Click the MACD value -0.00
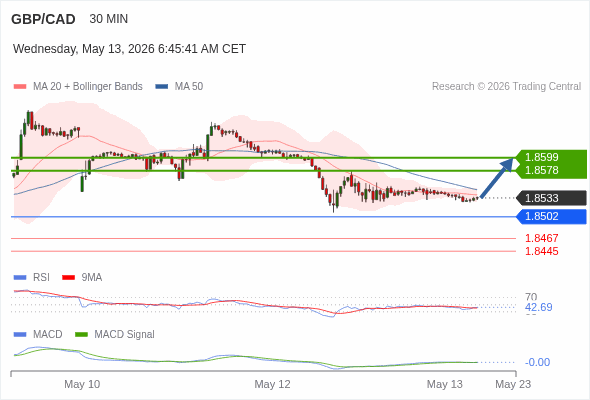590x400 pixels. coord(537,362)
